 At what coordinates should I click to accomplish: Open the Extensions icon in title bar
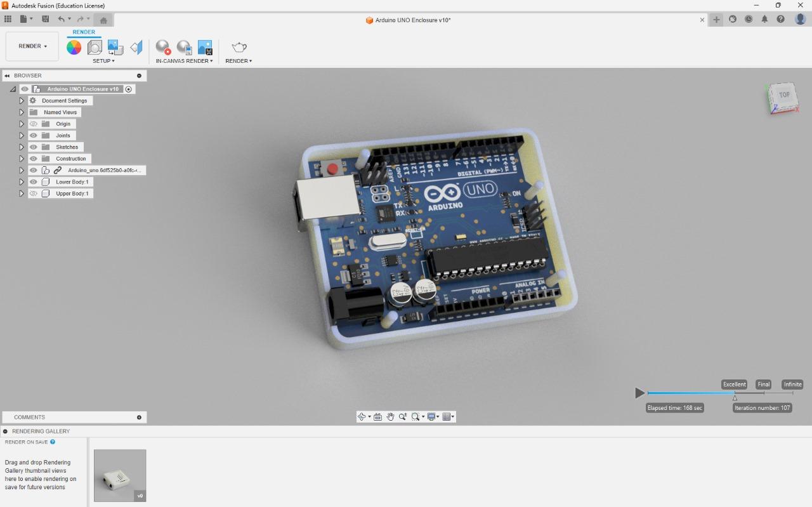pos(733,20)
